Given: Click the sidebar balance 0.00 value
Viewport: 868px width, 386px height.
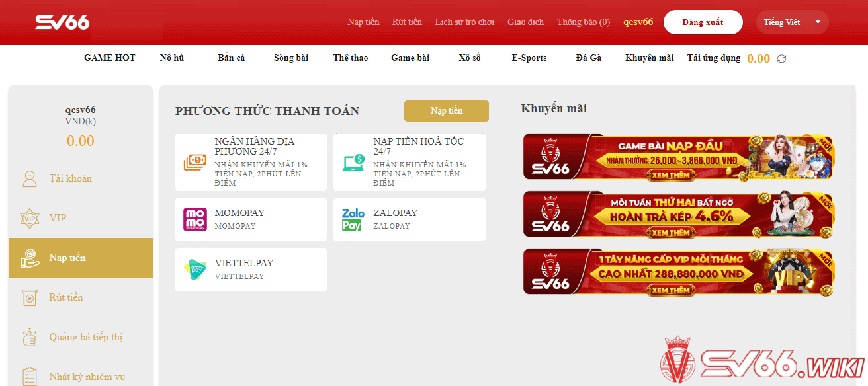Looking at the screenshot, I should coord(81,141).
